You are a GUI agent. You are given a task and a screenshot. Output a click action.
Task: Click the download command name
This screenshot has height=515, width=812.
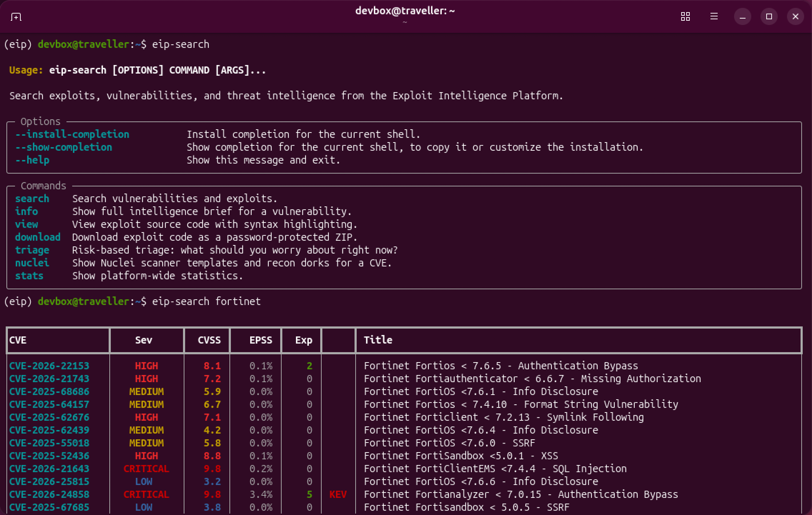[x=38, y=237]
